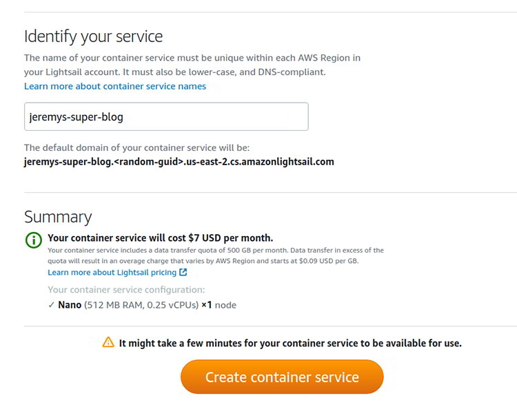Open Learn more about Lightsail pricing link
The width and height of the screenshot is (517, 420).
point(112,273)
